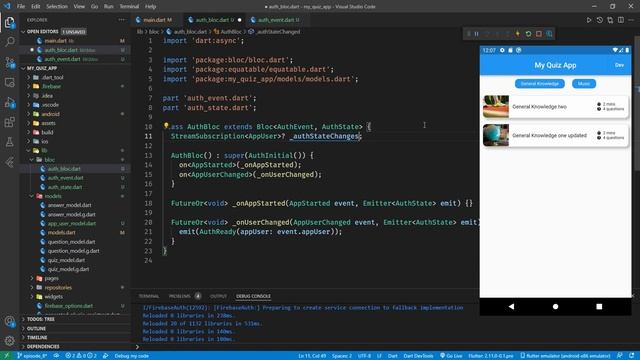The width and height of the screenshot is (640, 360).
Task: Run the Dart file from editor toolbar
Action: (x=589, y=20)
